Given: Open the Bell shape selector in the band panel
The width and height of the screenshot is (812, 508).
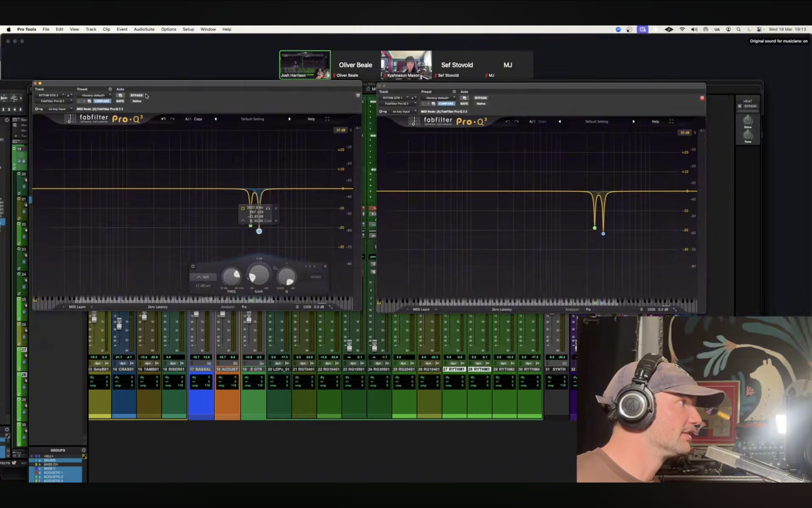Looking at the screenshot, I should click(x=203, y=277).
